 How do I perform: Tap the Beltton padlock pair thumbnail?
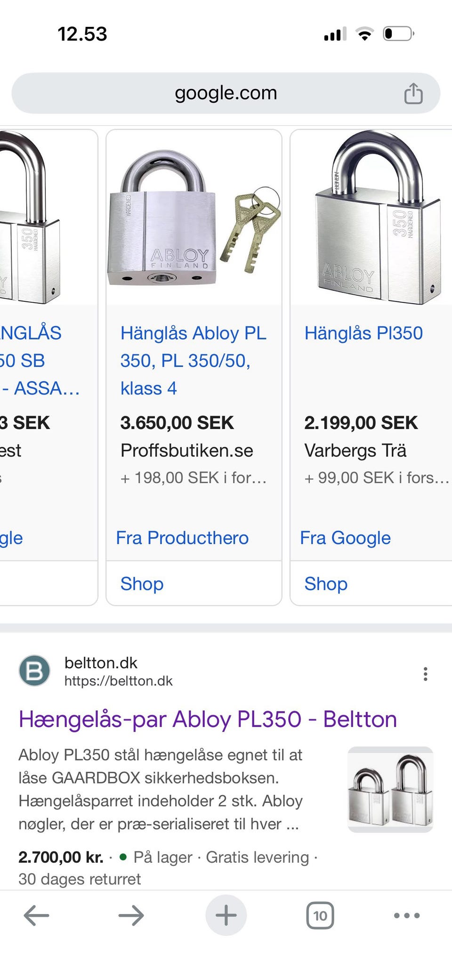pyautogui.click(x=390, y=789)
